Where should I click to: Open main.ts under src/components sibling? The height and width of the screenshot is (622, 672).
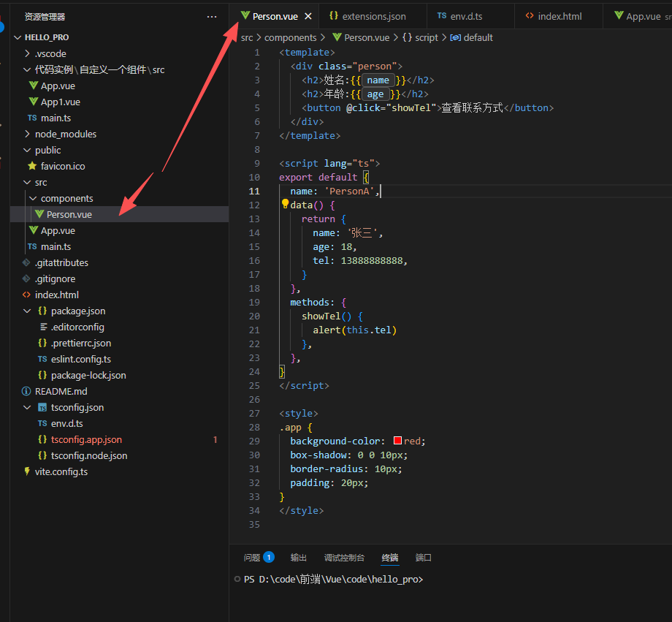point(119,246)
